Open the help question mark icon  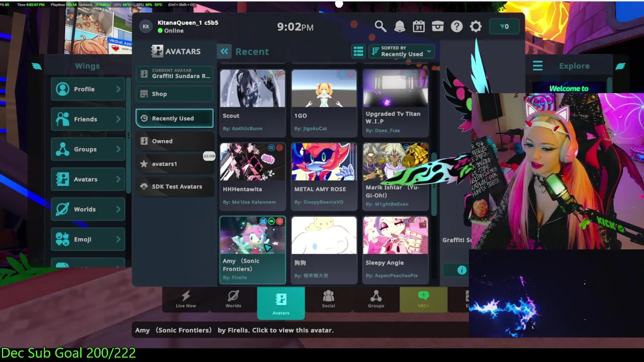coord(456,27)
